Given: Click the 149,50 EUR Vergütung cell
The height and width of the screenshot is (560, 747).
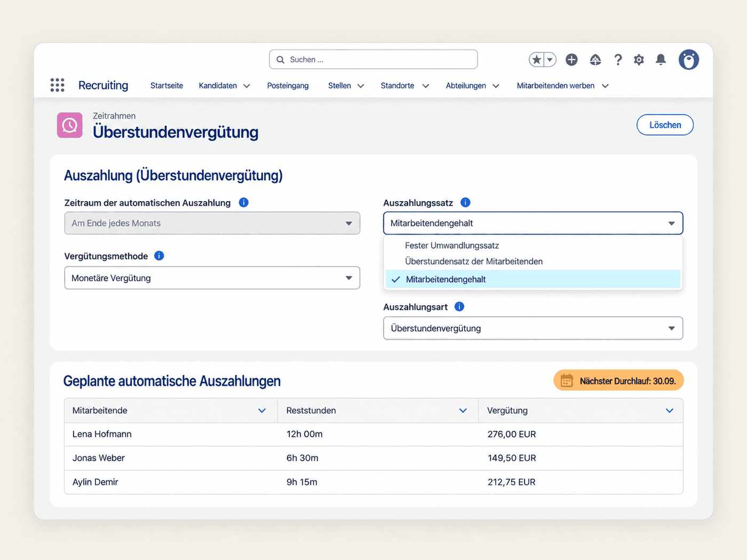Looking at the screenshot, I should pos(512,458).
